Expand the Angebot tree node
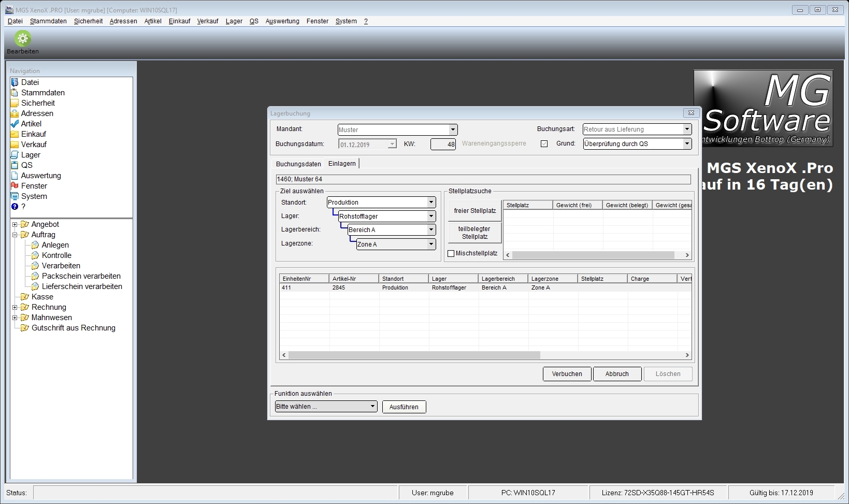Screen dimensions: 849x504 click(x=15, y=224)
